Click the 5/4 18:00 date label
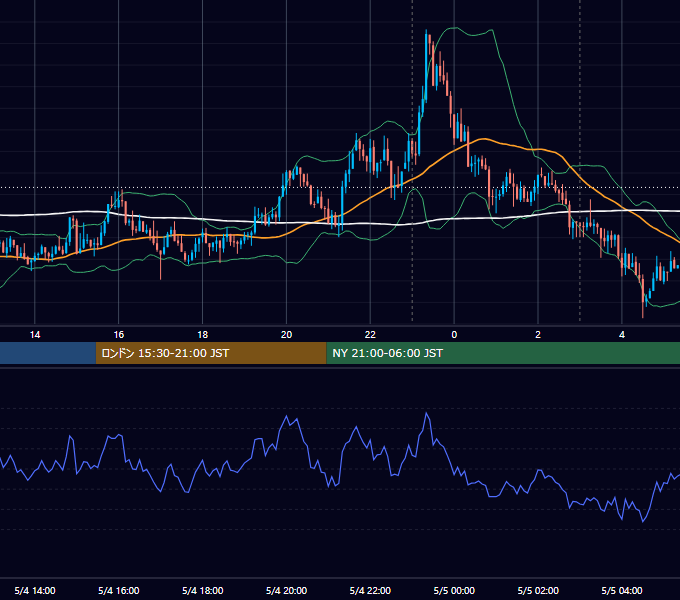680x600 pixels. (x=203, y=590)
